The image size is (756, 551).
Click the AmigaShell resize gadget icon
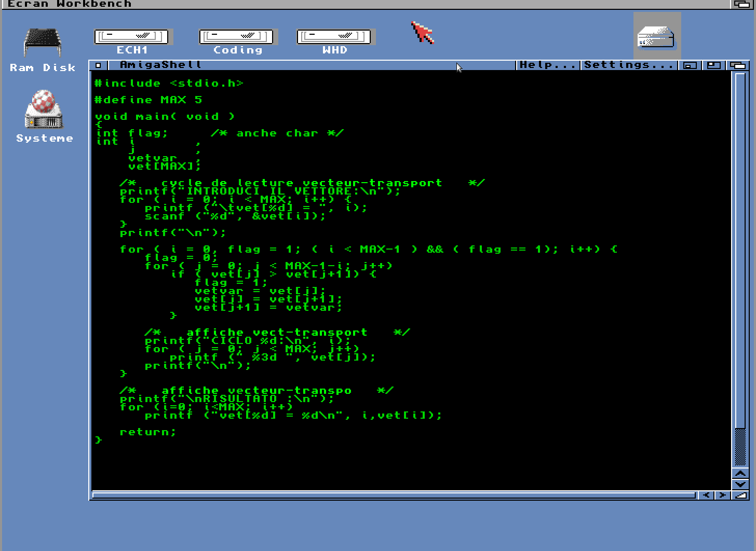(x=740, y=495)
